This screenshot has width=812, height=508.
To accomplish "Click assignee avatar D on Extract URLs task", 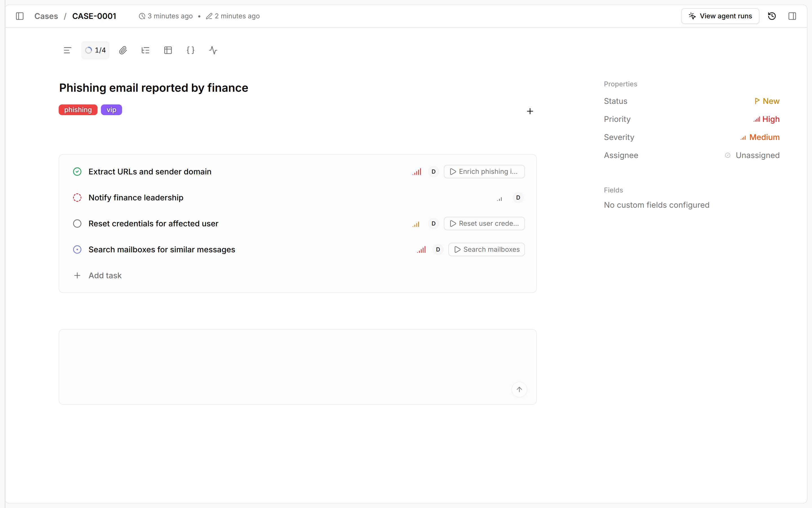I will 434,172.
